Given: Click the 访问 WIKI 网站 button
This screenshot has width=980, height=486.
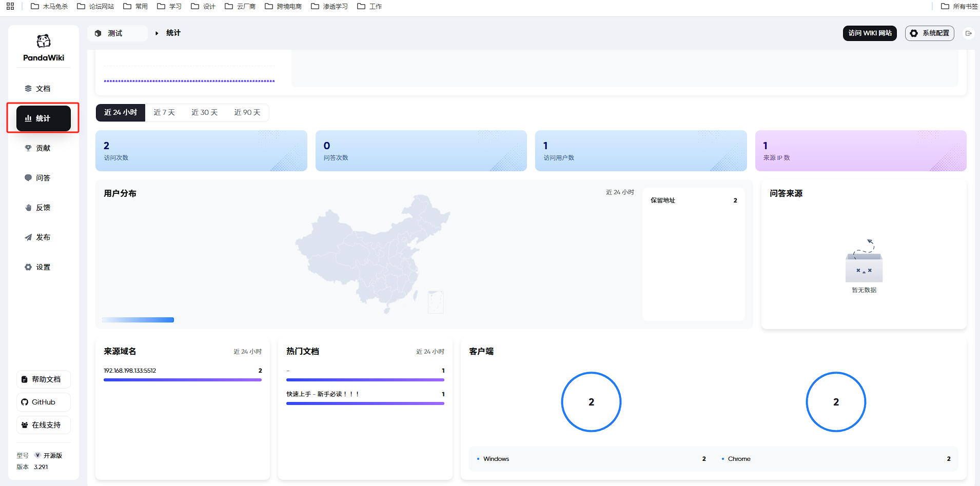Looking at the screenshot, I should coord(870,33).
